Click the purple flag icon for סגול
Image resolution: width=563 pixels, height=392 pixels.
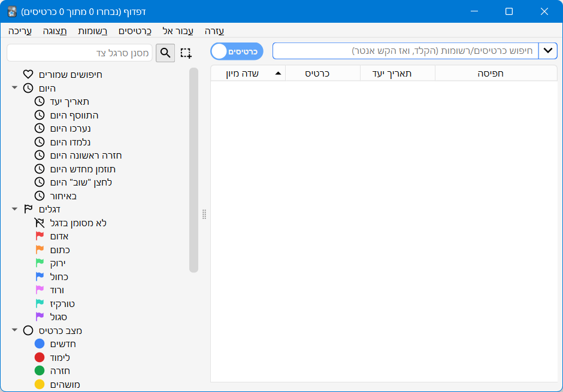point(40,317)
